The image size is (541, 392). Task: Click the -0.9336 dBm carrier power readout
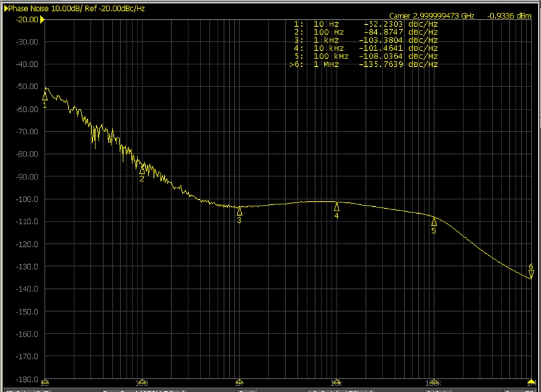tap(508, 15)
